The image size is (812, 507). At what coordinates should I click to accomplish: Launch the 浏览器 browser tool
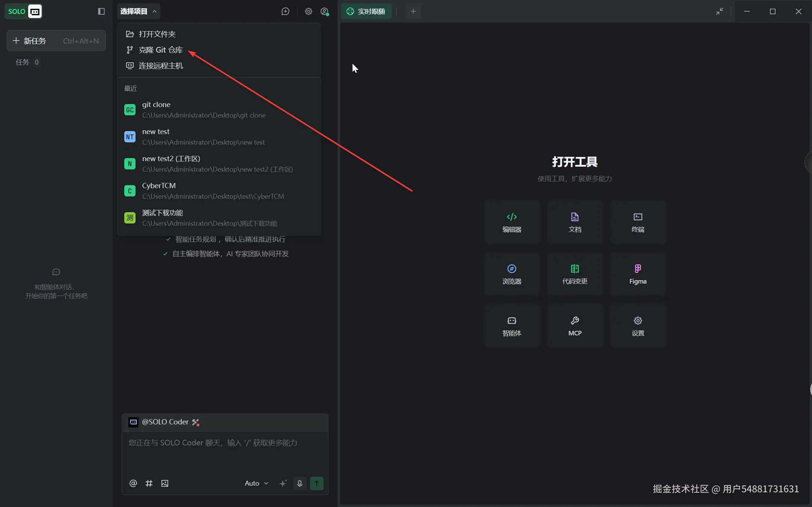[x=512, y=274]
